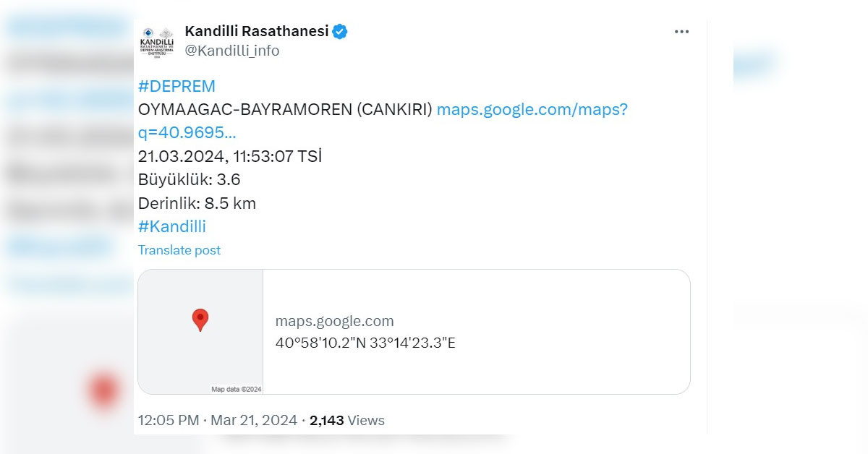This screenshot has width=868, height=454.
Task: Open the #DEPREM hashtag
Action: [176, 87]
